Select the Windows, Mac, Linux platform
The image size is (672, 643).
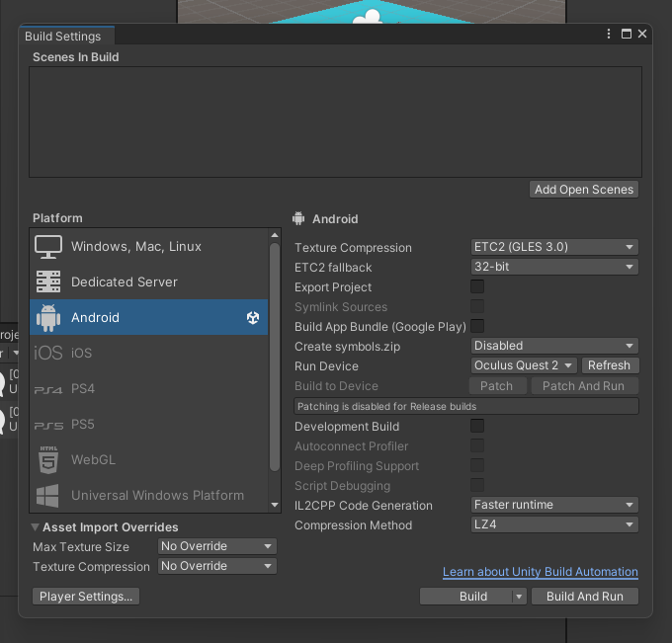(x=148, y=246)
